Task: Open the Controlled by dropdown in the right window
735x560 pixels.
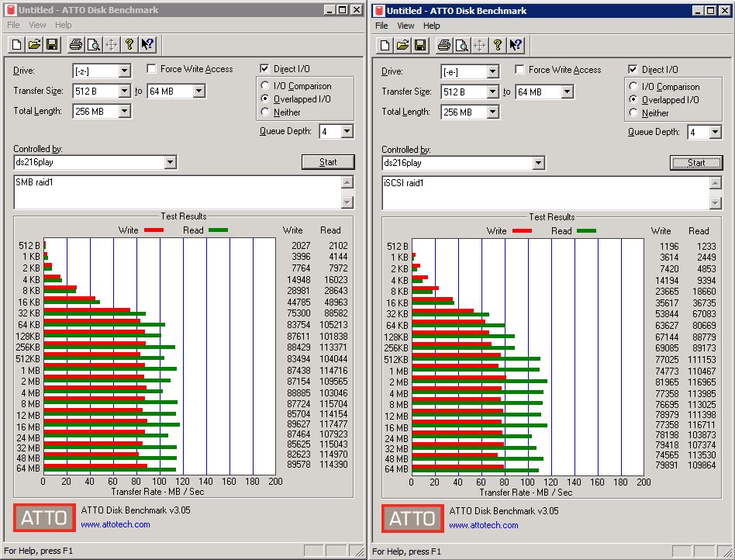Action: [539, 163]
